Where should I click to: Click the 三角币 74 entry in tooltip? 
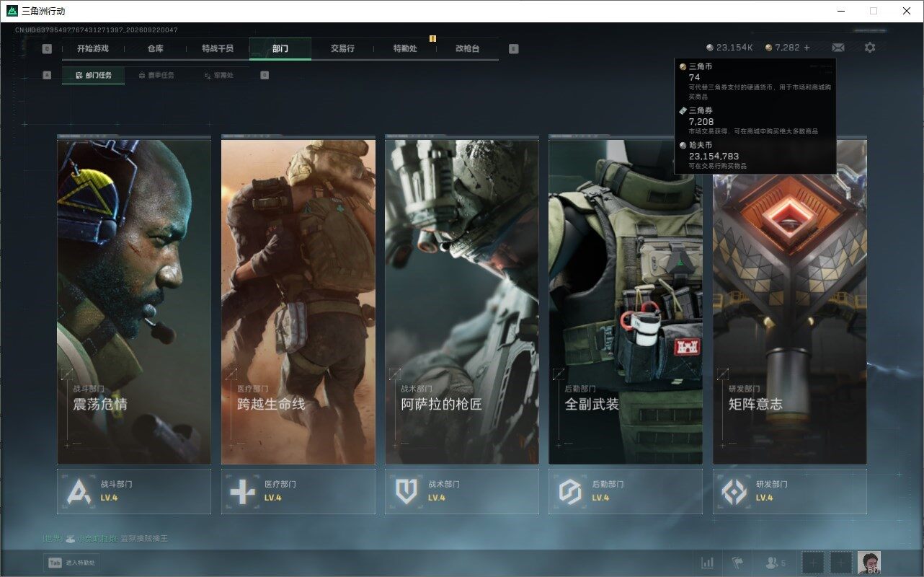pos(756,81)
